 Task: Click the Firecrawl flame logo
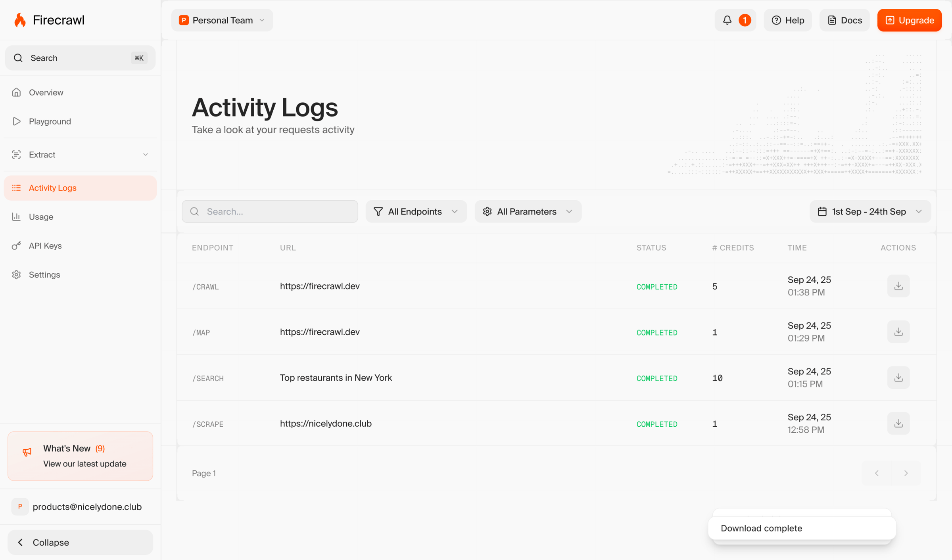point(19,20)
